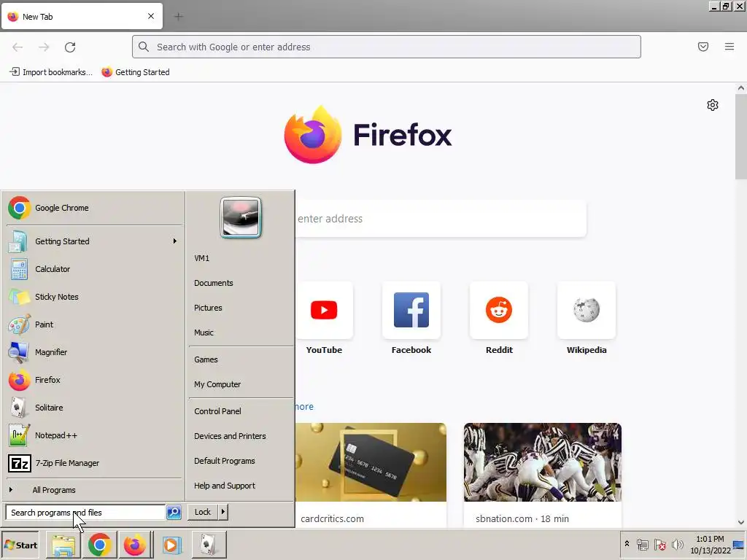Expand Getting Started submenu arrow

point(175,241)
